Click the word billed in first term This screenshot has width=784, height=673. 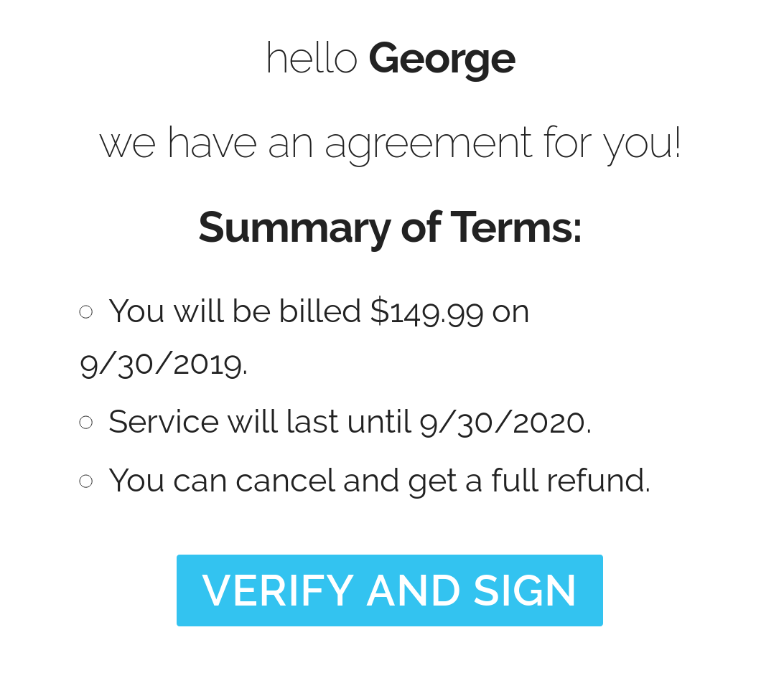(319, 311)
